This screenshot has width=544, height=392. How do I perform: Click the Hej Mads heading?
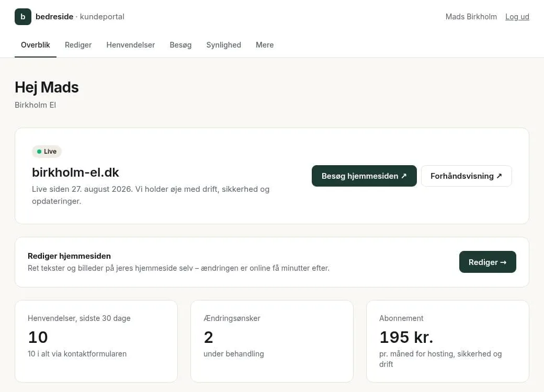click(x=47, y=87)
